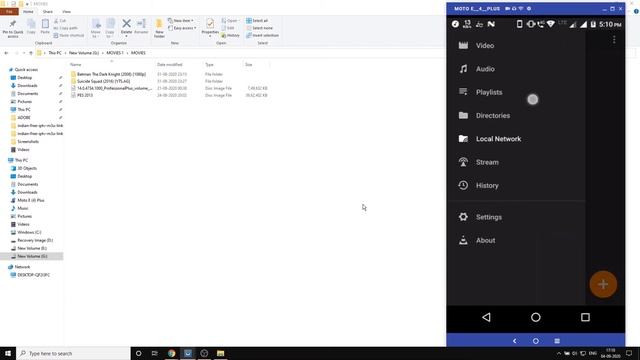
Task: Go up one folder level in Explorer
Action: 31,53
